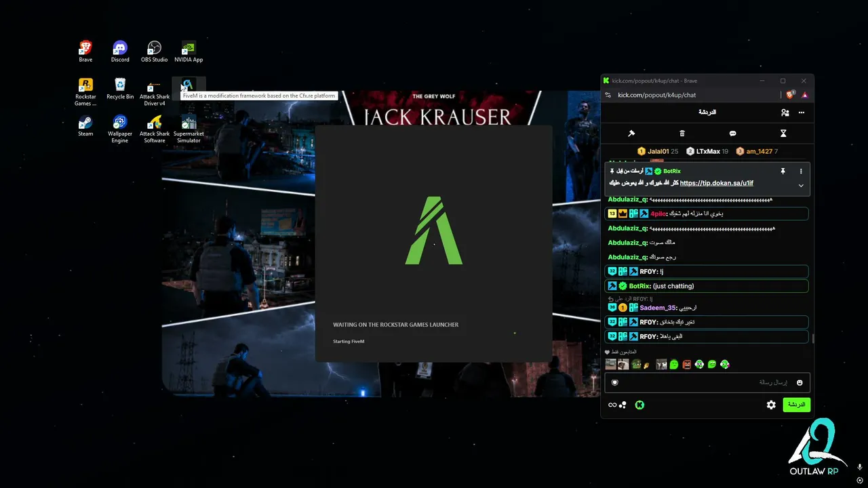Open the chat three-dot options menu
The image size is (868, 488).
click(802, 113)
